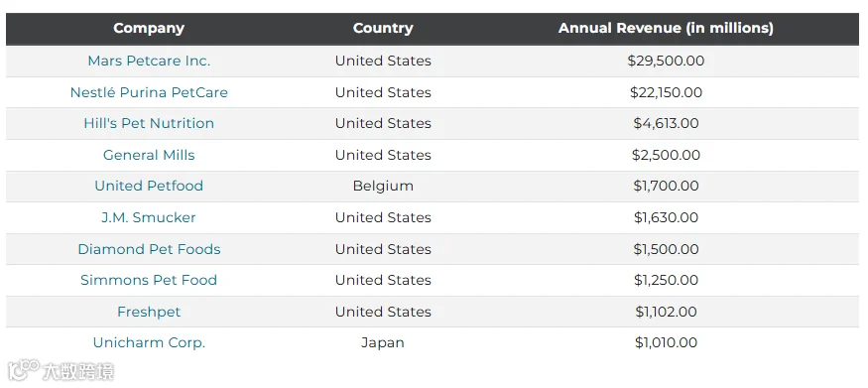Screen dimensions: 868x388
Task: Click the Unicharm Corp. link
Action: (x=149, y=342)
